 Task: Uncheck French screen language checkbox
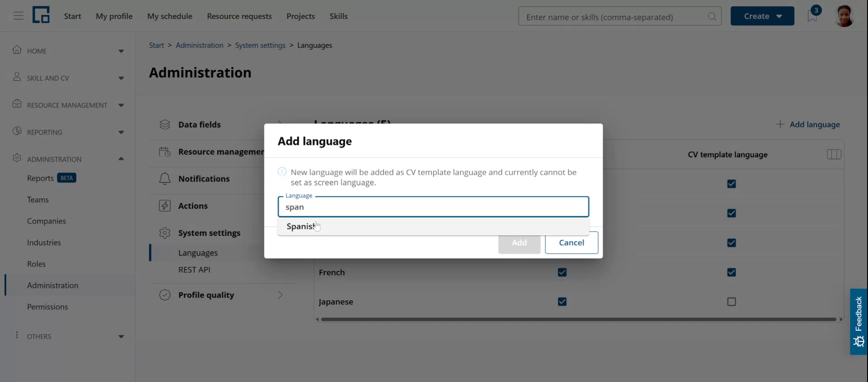click(562, 272)
